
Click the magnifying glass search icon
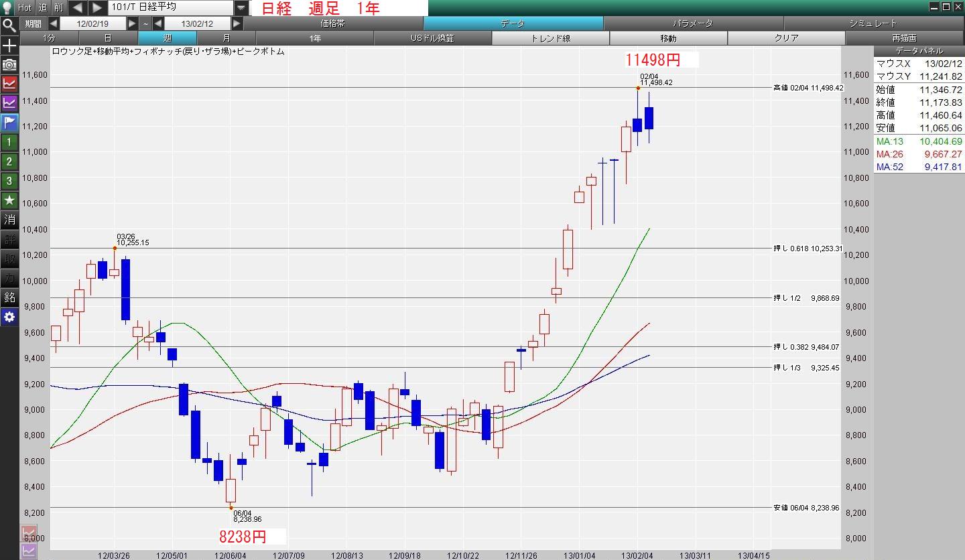tap(9, 25)
